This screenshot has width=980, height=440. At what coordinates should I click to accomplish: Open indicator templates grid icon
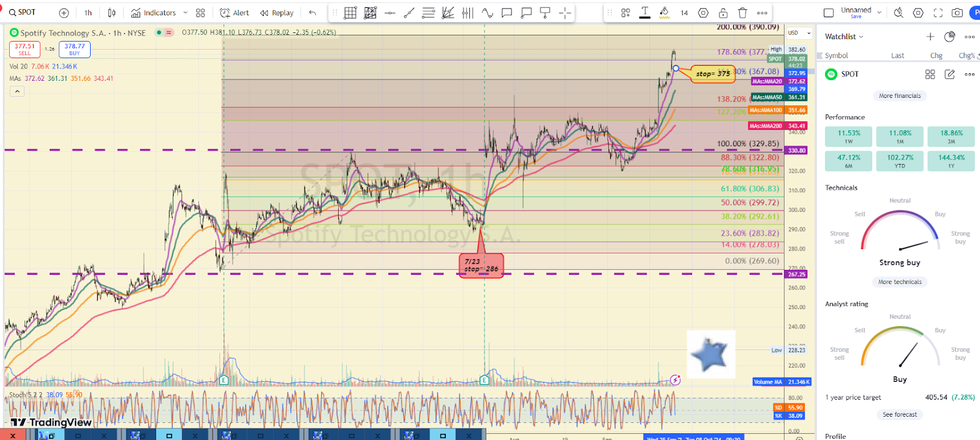[x=200, y=13]
